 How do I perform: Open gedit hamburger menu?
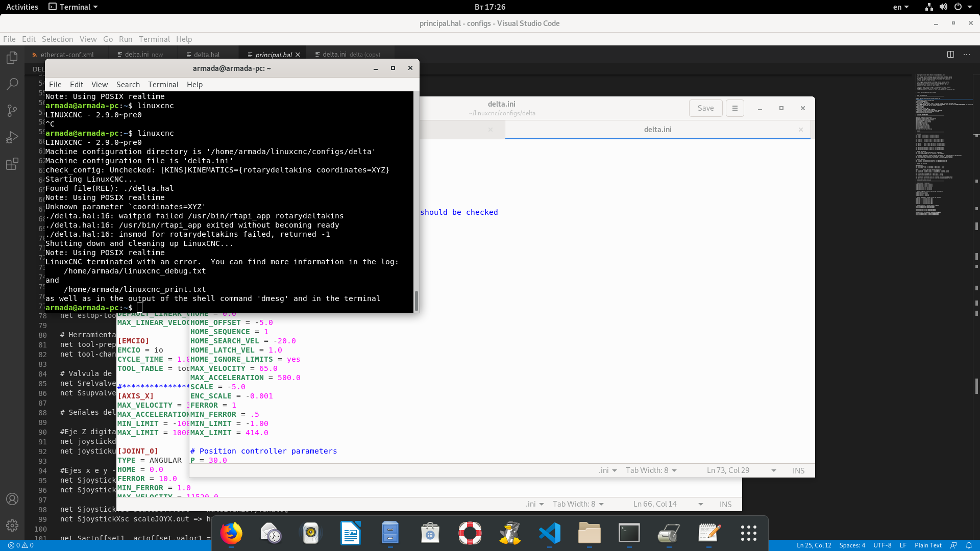point(735,108)
